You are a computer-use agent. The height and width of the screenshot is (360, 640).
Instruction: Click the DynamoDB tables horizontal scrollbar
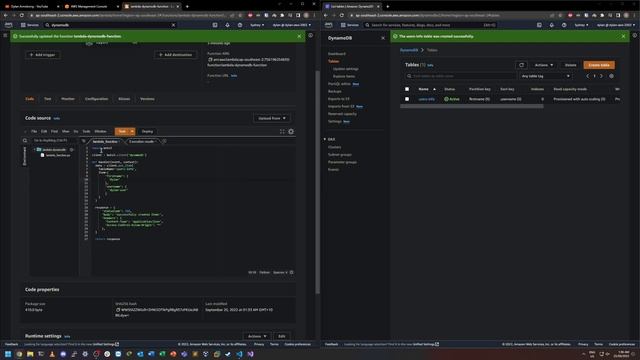pos(472,107)
